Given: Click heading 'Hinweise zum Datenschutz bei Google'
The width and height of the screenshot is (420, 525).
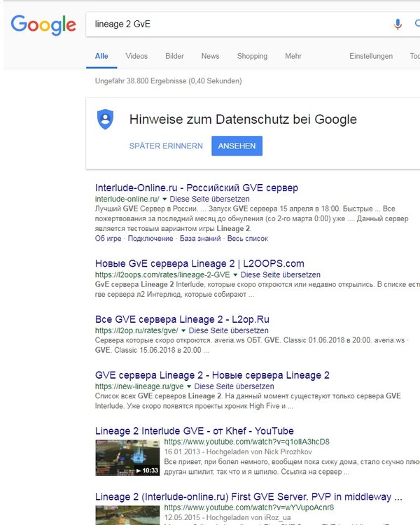Looking at the screenshot, I should (x=243, y=120).
